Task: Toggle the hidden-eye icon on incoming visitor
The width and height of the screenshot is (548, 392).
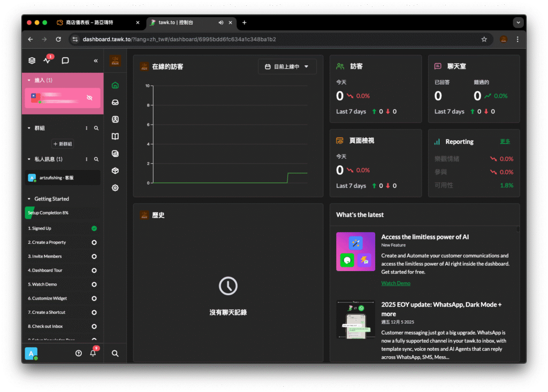Action: pos(89,98)
